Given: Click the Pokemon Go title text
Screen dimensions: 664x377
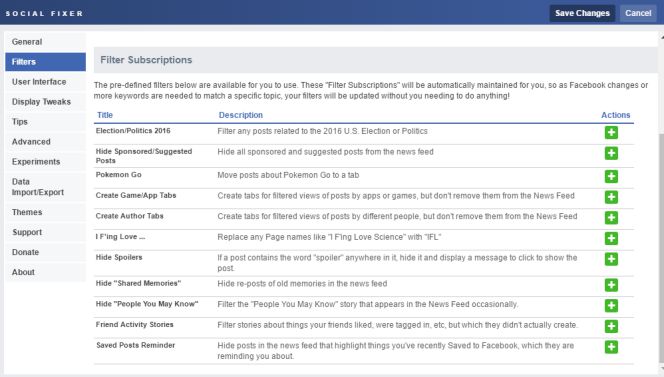Looking at the screenshot, I should click(x=119, y=175).
